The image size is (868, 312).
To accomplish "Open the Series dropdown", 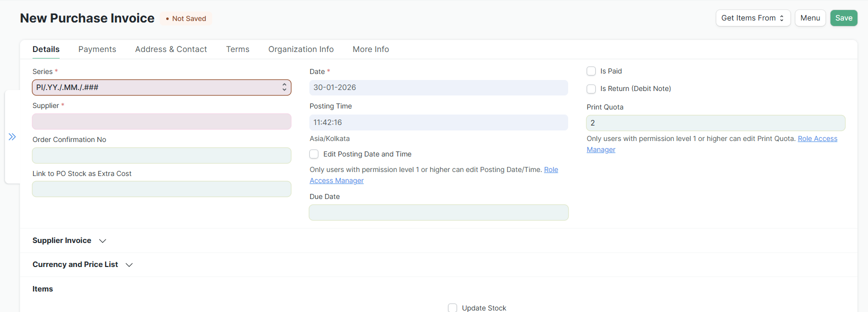I will (161, 87).
